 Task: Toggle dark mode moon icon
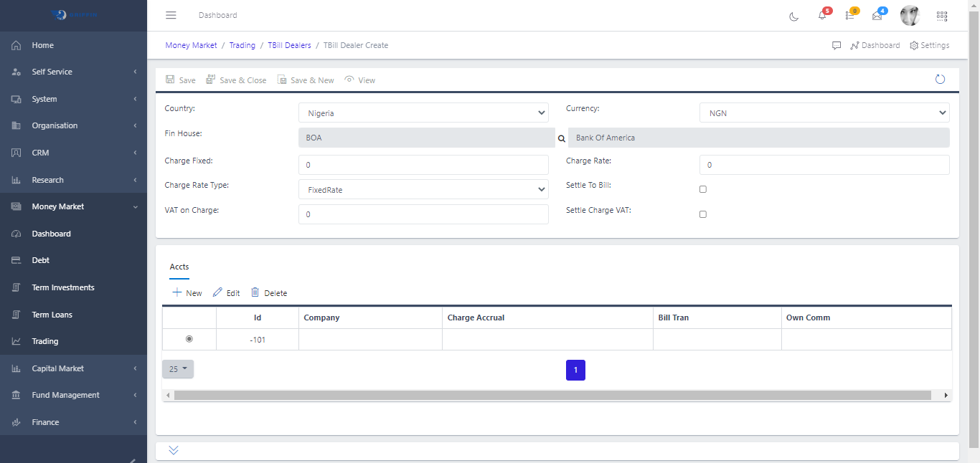pyautogui.click(x=793, y=16)
